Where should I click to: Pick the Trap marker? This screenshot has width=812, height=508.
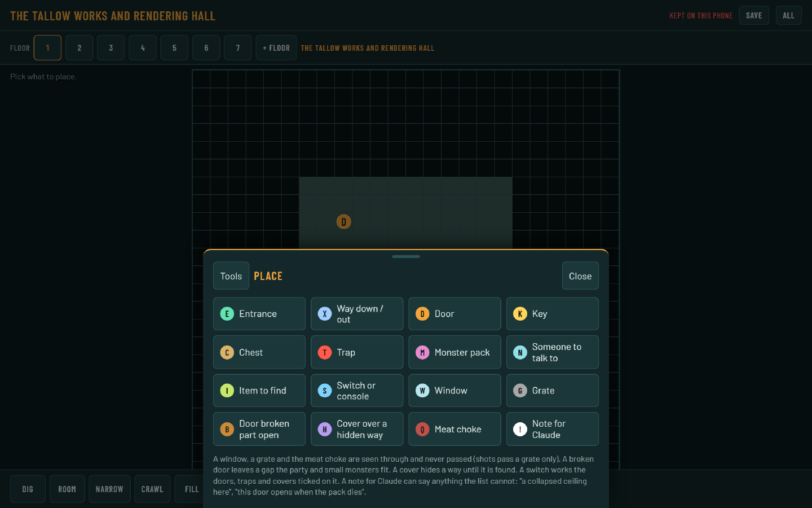point(357,352)
